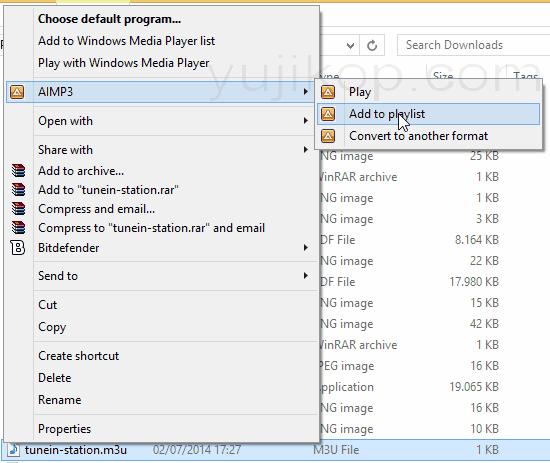This screenshot has width=550, height=463.
Task: Click the date 02/07/2014 17:27
Action: pos(197,450)
